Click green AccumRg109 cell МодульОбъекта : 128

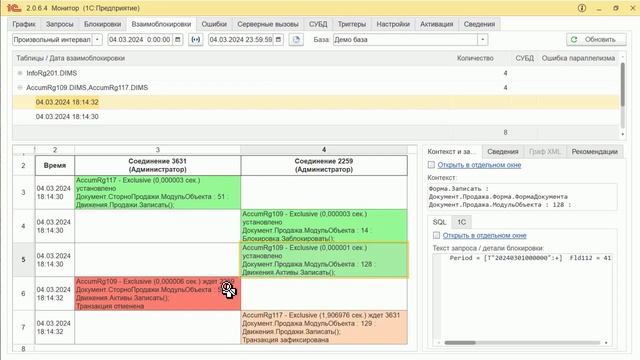pos(324,260)
